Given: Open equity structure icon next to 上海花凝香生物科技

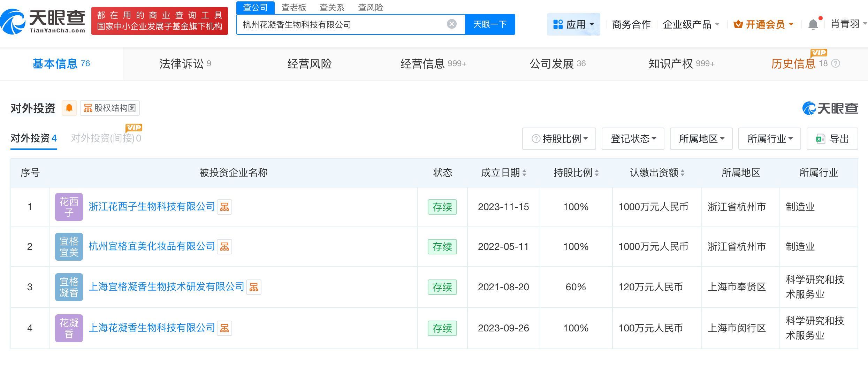Looking at the screenshot, I should click(225, 328).
